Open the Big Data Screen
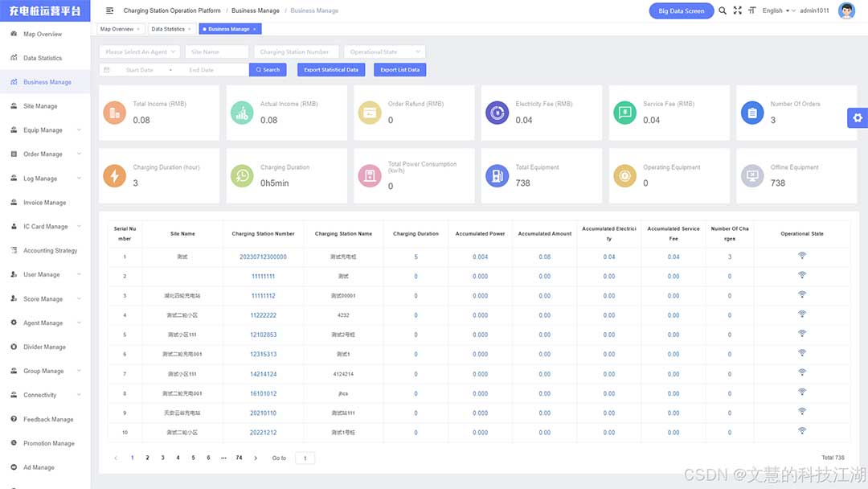This screenshot has width=868, height=489. (682, 10)
